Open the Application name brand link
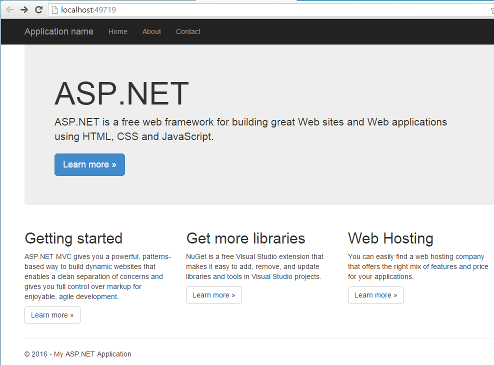 click(59, 32)
